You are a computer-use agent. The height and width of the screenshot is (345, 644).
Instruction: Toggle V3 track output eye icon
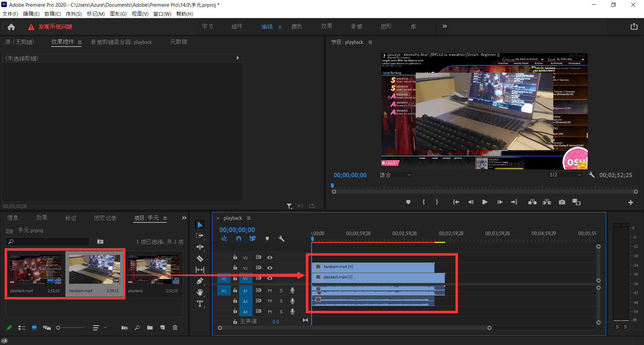coord(270,258)
